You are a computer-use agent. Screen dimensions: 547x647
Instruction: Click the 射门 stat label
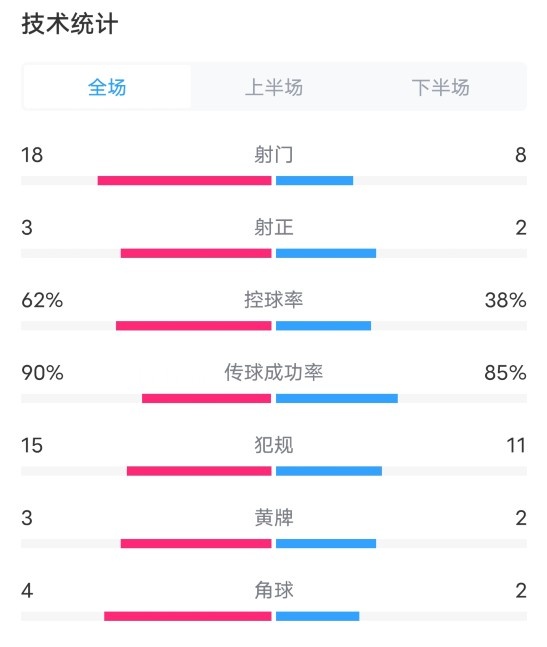pos(274,155)
